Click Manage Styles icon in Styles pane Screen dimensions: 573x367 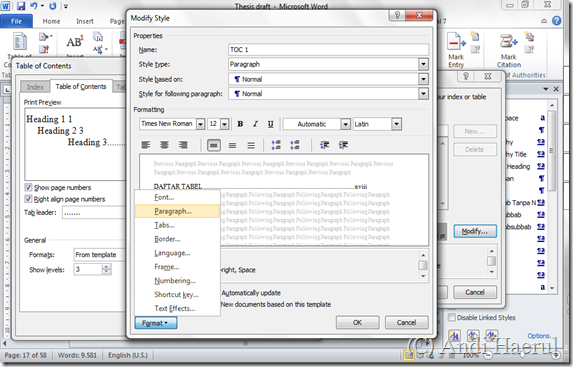[492, 335]
